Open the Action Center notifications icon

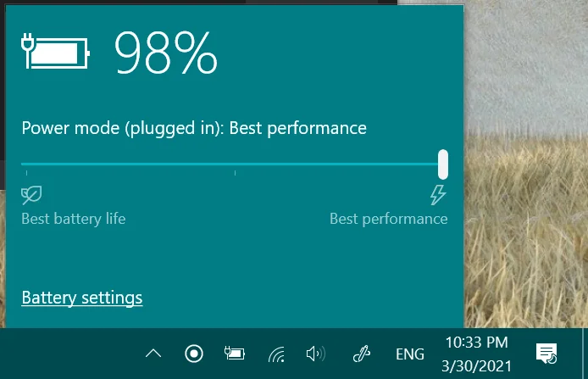tap(546, 354)
